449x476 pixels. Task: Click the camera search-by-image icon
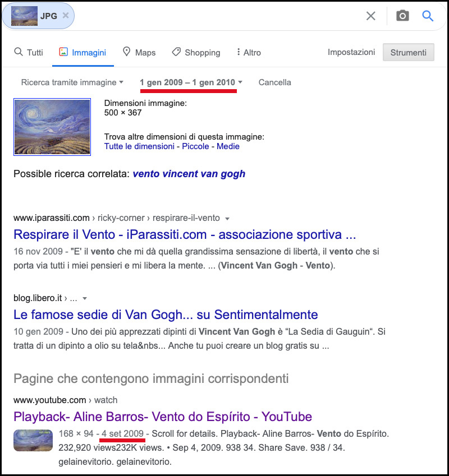click(x=402, y=16)
